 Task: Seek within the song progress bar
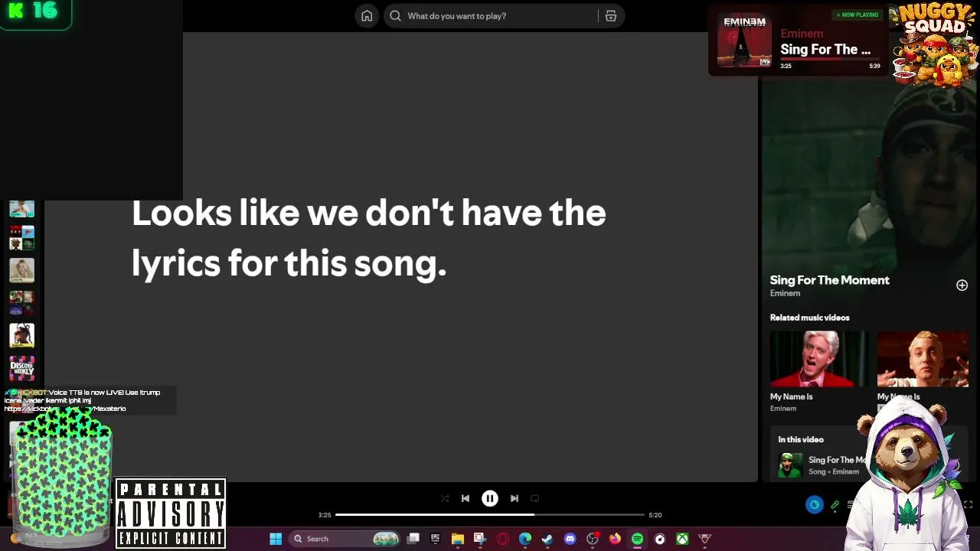pyautogui.click(x=490, y=515)
